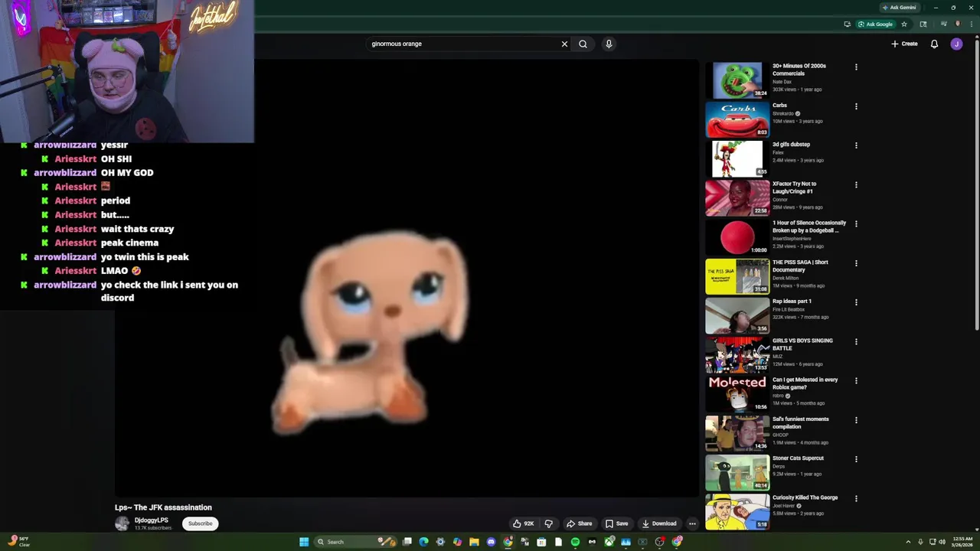
Task: Open DjdoggyLPS channel avatar
Action: 122,523
